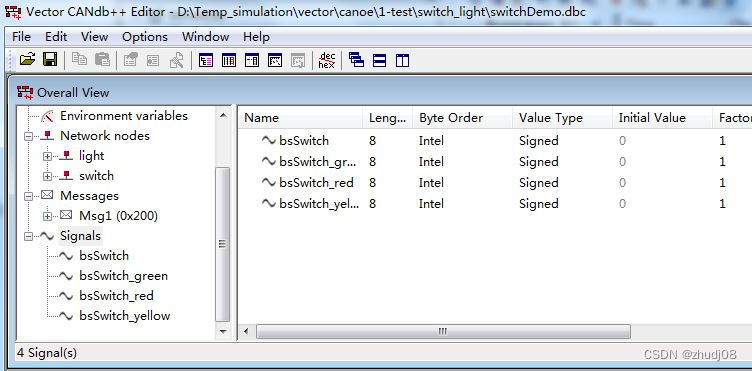Cascade the windows via toolbar icon
752x371 pixels.
[356, 60]
